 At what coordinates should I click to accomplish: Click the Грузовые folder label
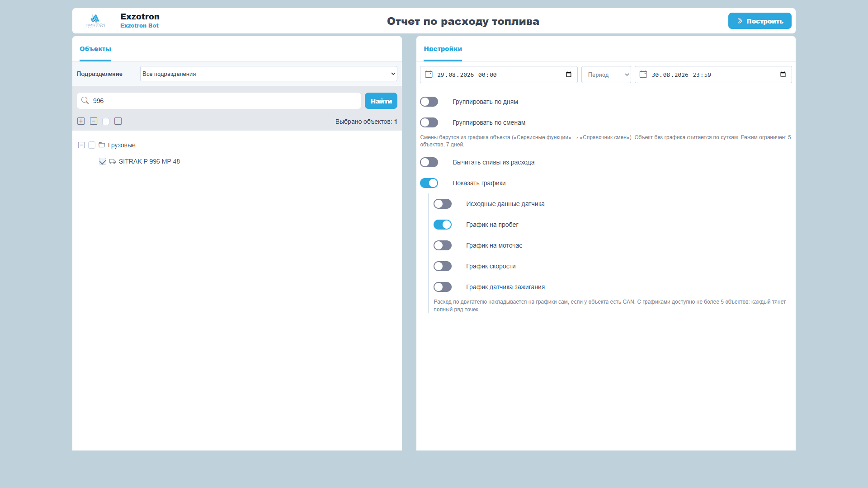point(122,145)
